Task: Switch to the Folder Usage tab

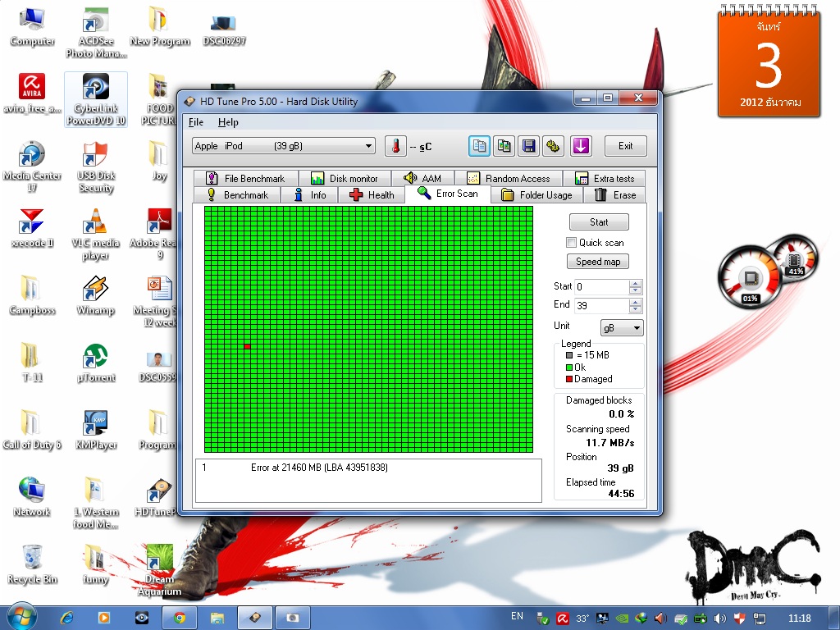Action: coord(536,195)
